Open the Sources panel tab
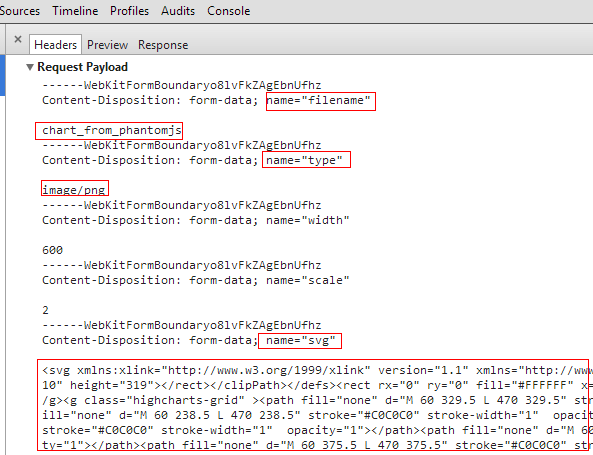 [20, 11]
